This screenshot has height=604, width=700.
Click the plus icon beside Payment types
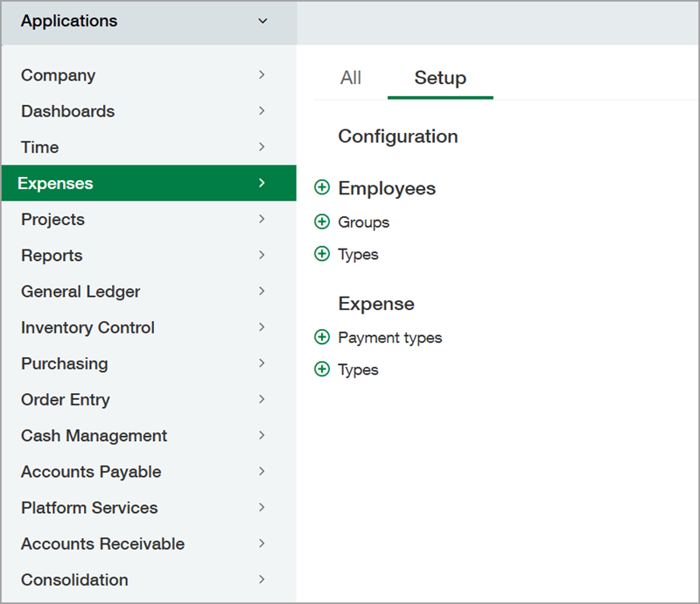tap(322, 337)
